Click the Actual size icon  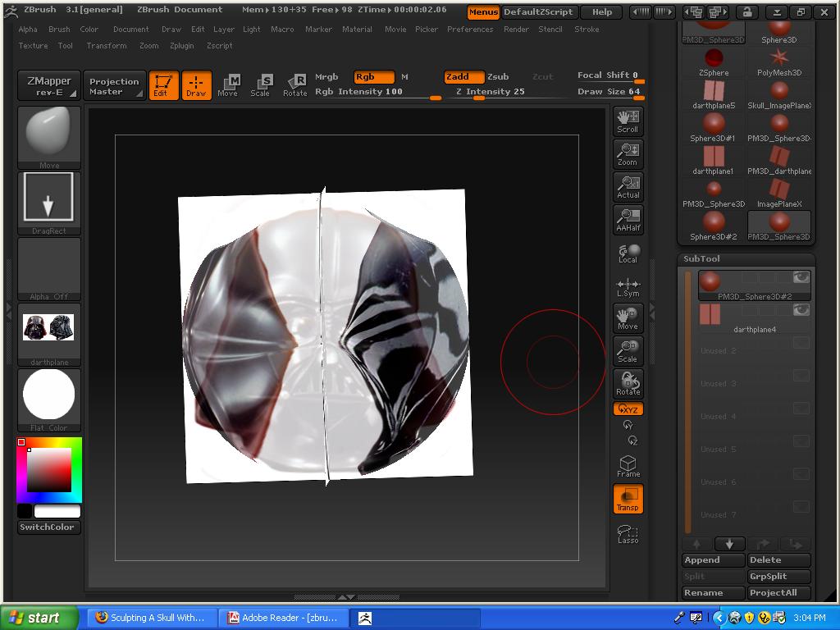click(628, 187)
